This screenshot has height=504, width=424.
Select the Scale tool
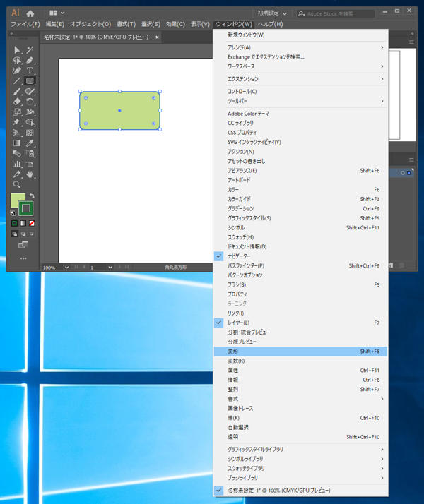17,112
